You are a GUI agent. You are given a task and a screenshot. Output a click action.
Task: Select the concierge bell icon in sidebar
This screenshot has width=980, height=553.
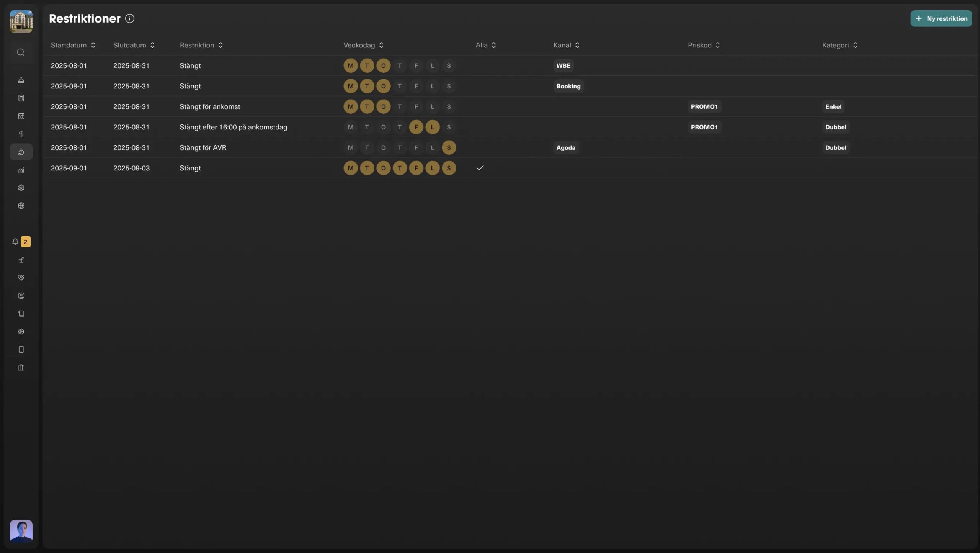click(21, 80)
